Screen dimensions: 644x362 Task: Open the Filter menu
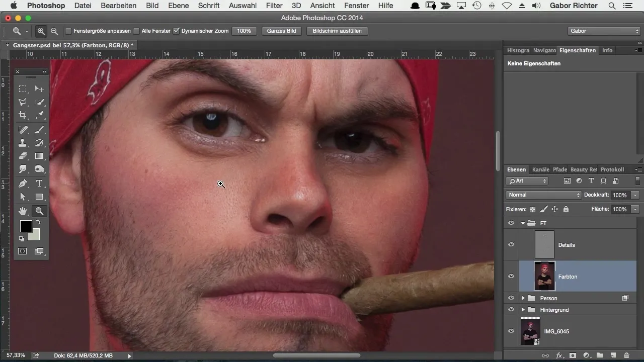pyautogui.click(x=274, y=6)
